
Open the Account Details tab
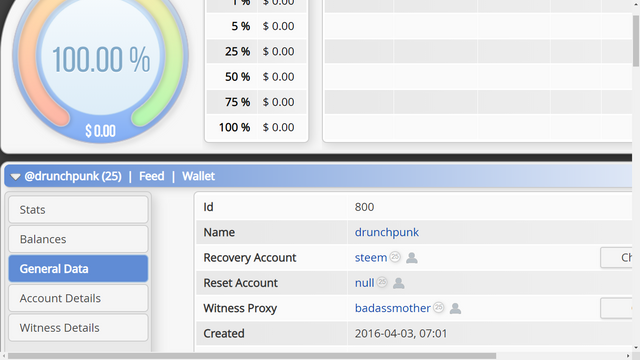pos(78,298)
